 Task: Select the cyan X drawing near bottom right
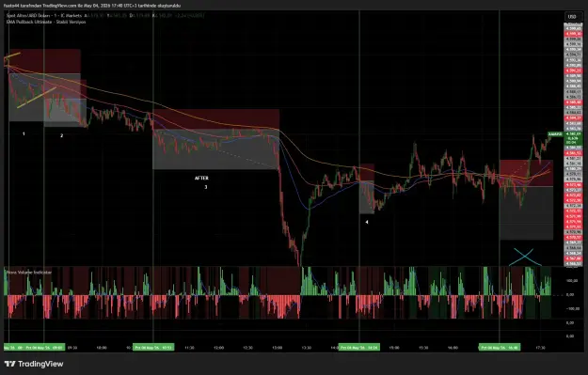point(525,257)
